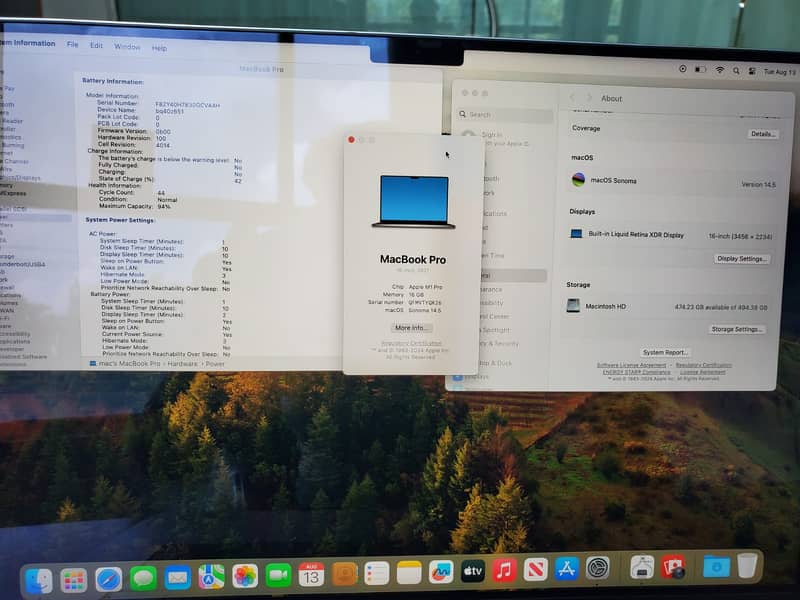
Task: Open the Help menu
Action: coord(159,48)
